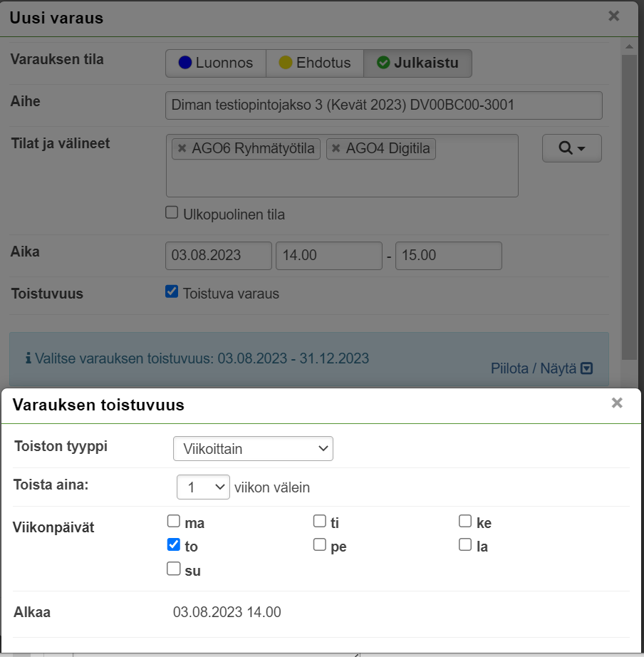Toggle the Piilota / Näytä arrow icon

click(586, 368)
